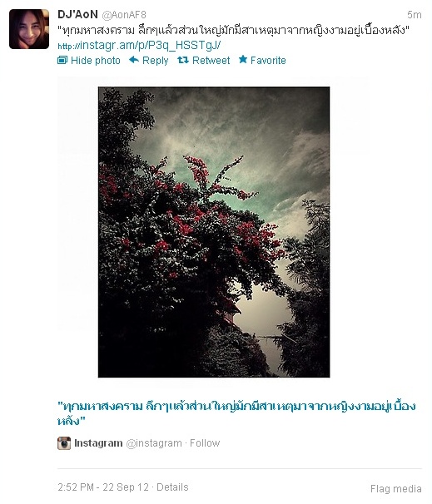Retweet the DJ'AoN post

204,60
